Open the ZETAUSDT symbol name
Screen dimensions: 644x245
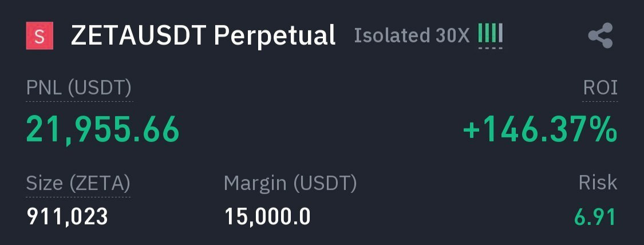pyautogui.click(x=138, y=35)
